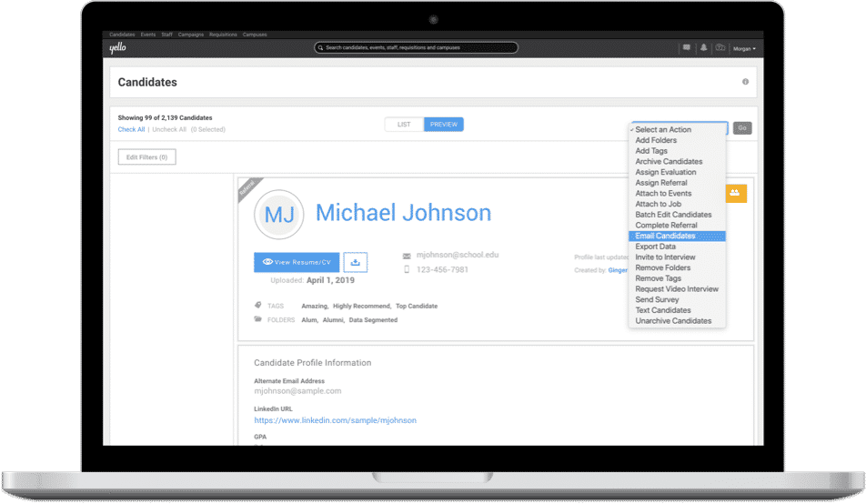
Task: Choose Email Candidates from action dropdown
Action: coord(665,237)
